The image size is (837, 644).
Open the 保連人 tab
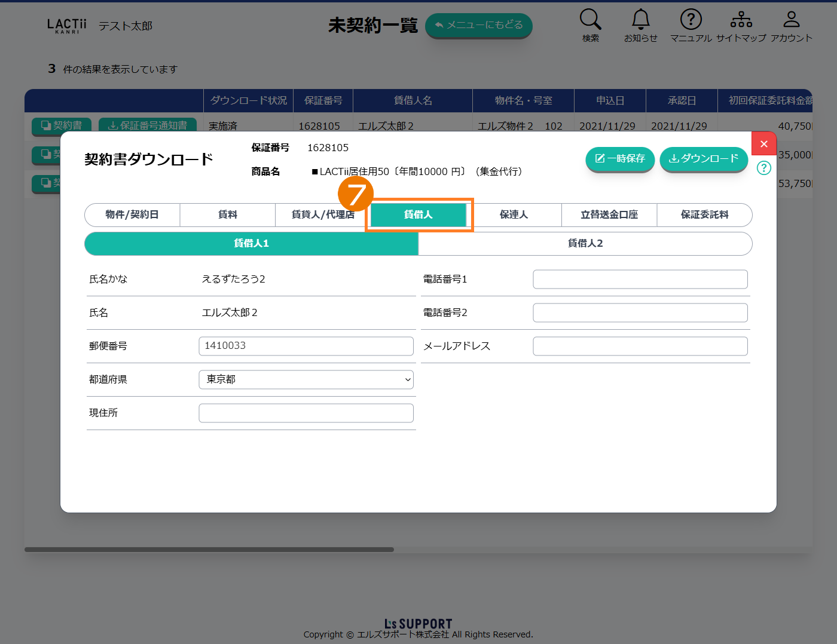click(x=514, y=215)
